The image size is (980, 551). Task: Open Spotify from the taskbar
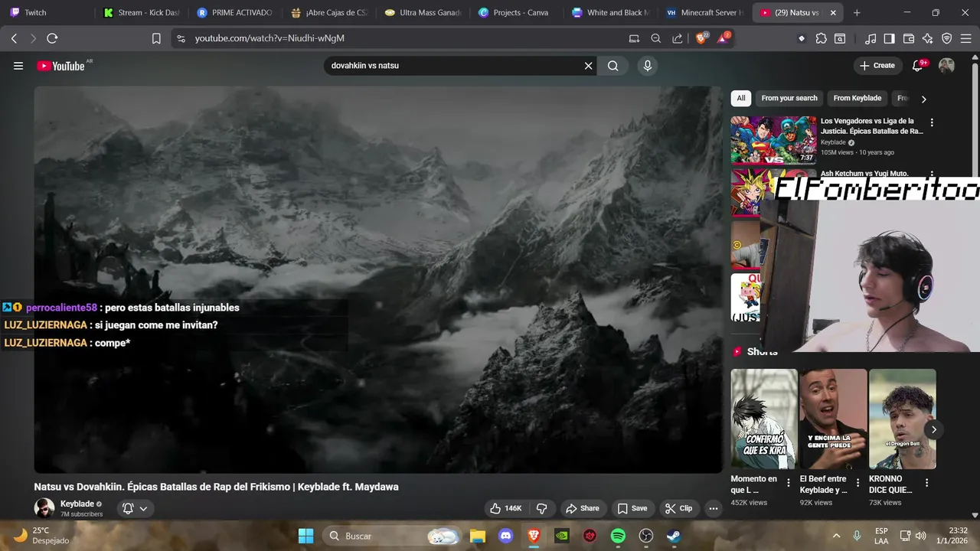click(x=618, y=536)
